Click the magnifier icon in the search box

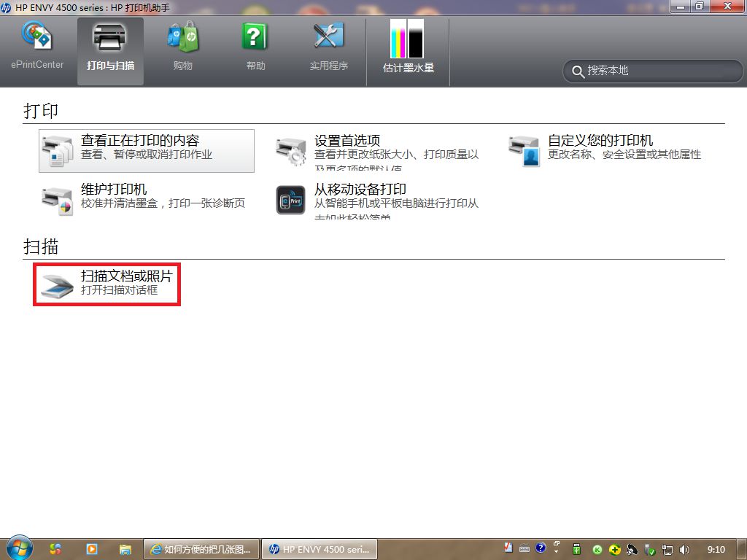[x=578, y=72]
